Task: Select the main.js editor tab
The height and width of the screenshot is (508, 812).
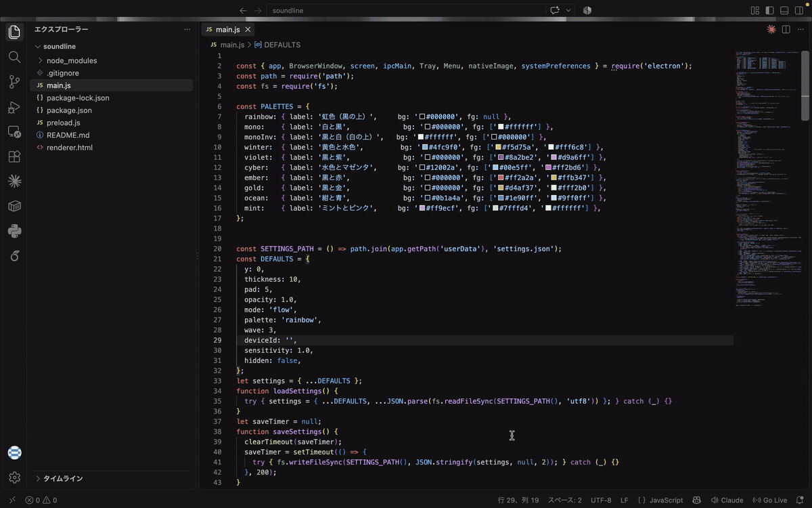Action: pos(228,30)
